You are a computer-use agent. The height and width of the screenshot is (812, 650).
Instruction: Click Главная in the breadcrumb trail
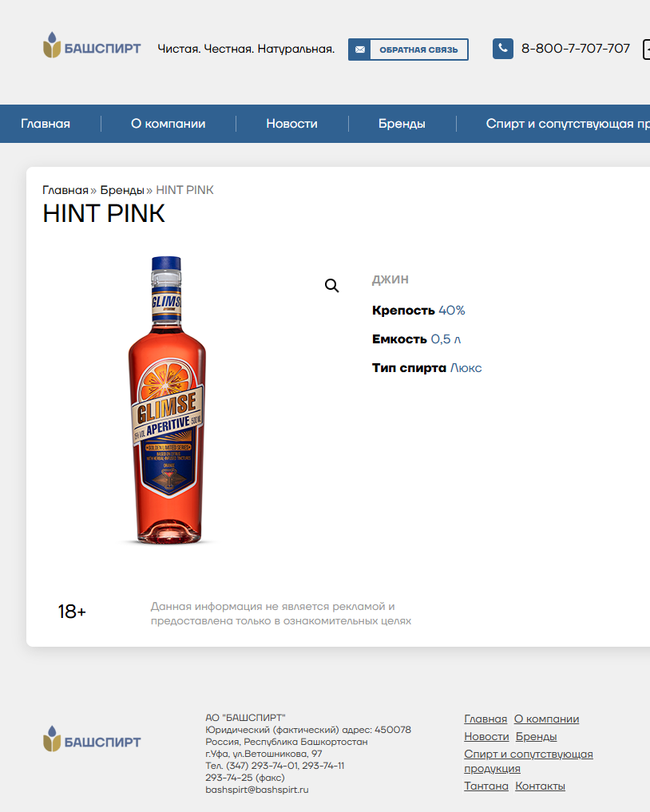pos(65,190)
